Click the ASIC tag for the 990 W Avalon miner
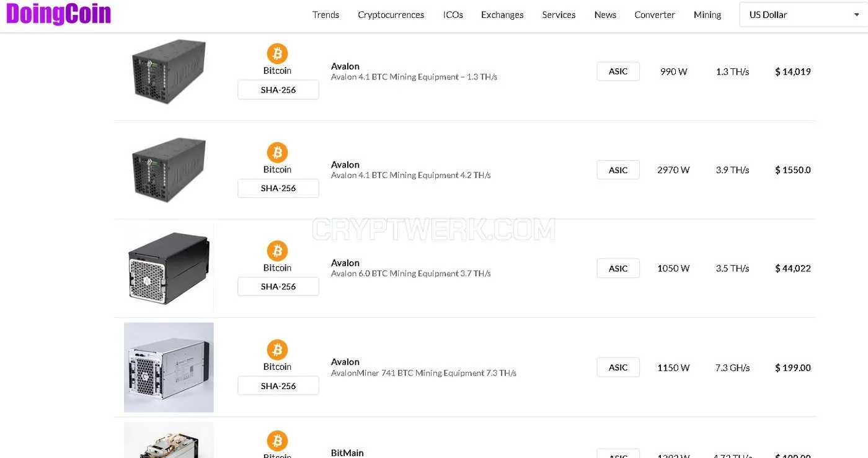The width and height of the screenshot is (868, 458). coord(618,71)
